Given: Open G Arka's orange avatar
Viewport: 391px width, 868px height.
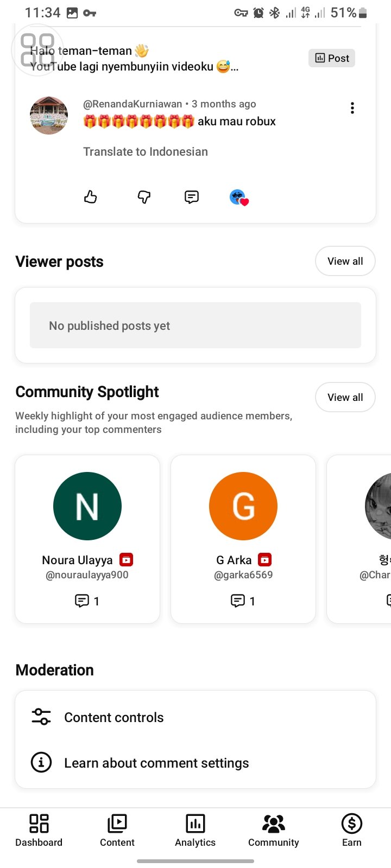Looking at the screenshot, I should point(243,506).
